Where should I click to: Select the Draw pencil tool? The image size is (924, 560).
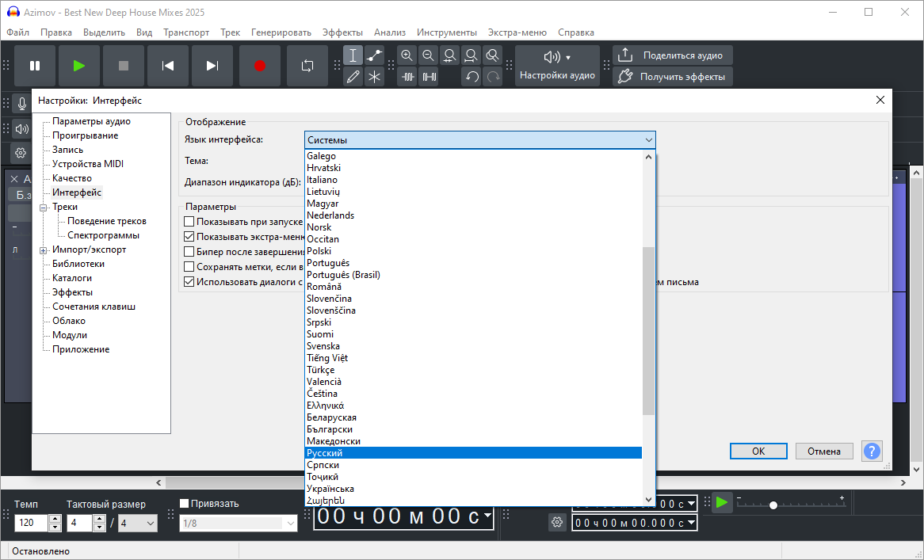353,77
